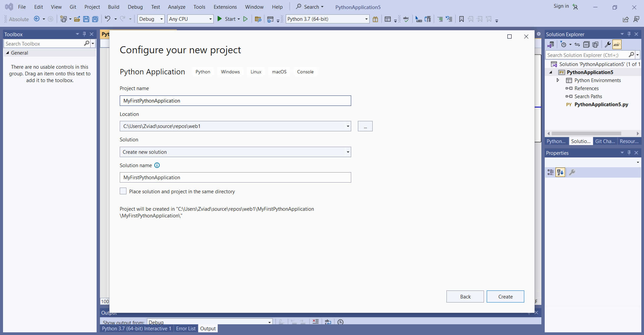Toggle the bookmark icon in toolbar
Image resolution: width=644 pixels, height=335 pixels.
click(x=462, y=19)
